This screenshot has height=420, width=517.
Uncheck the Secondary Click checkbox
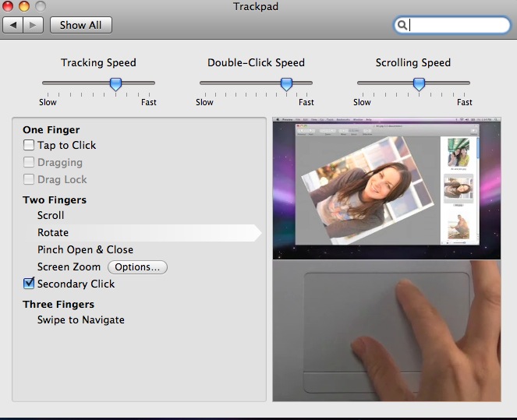[x=29, y=284]
